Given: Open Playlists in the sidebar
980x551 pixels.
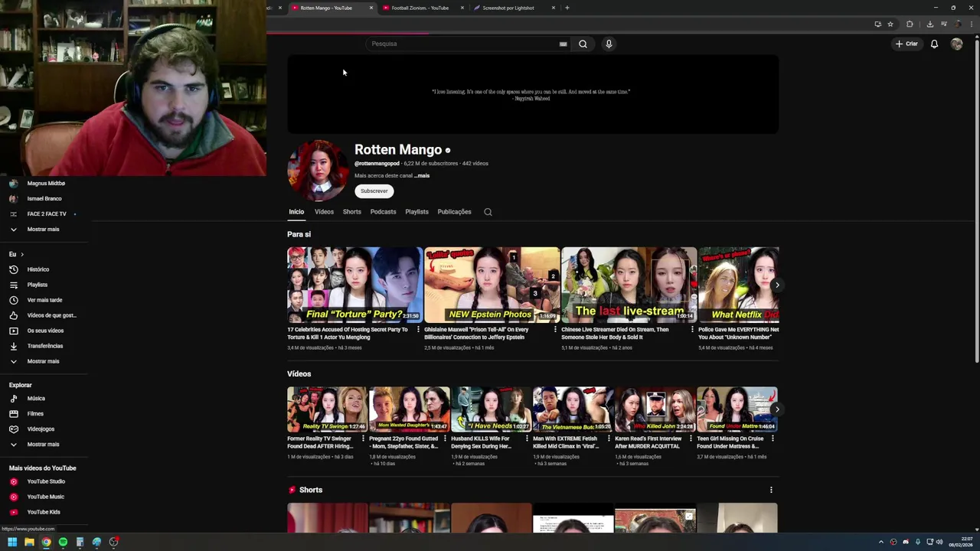Looking at the screenshot, I should (38, 285).
